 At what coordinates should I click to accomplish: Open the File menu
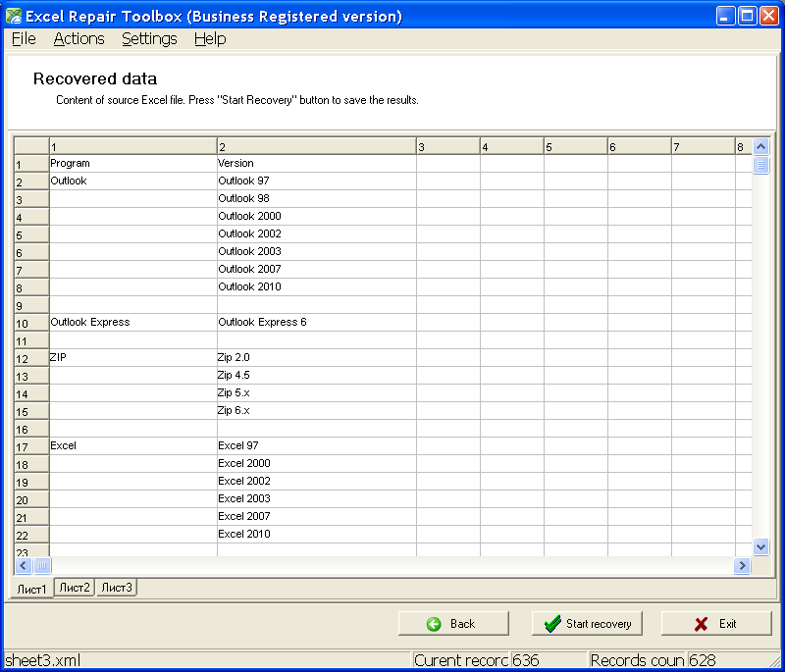[x=24, y=39]
